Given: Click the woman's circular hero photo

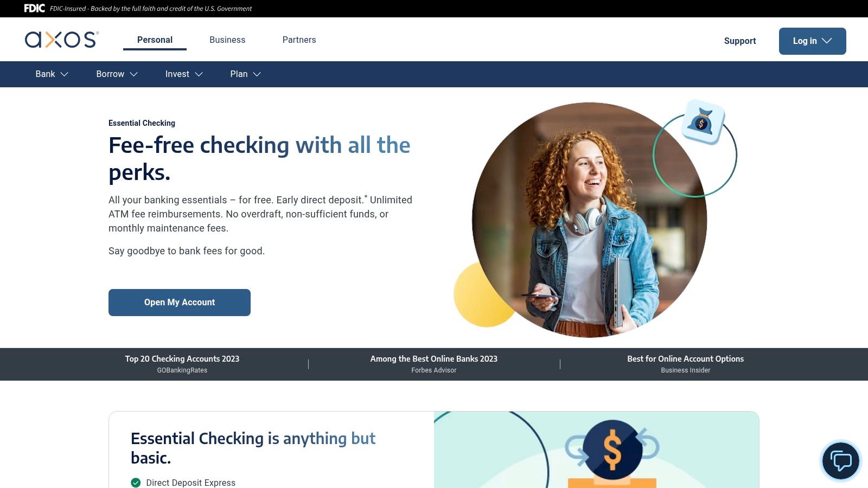Looking at the screenshot, I should point(590,220).
